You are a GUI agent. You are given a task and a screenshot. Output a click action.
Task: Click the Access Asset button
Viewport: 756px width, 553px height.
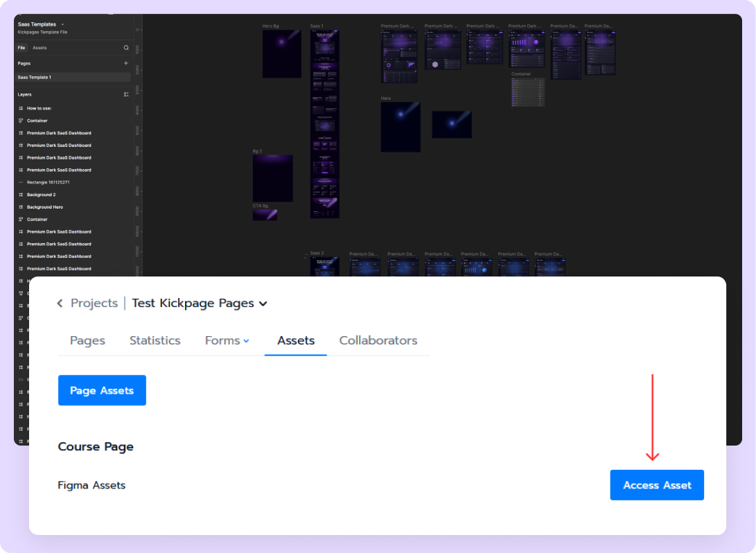point(656,485)
